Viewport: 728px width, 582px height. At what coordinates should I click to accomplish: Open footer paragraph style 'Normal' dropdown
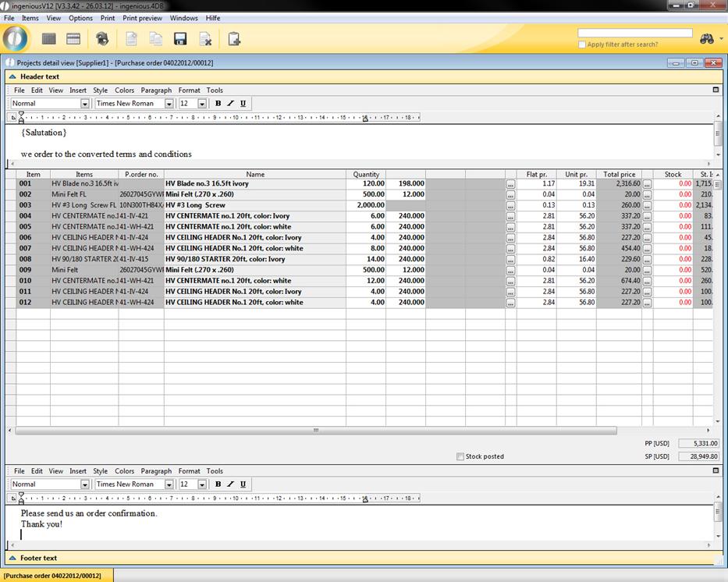(x=85, y=484)
